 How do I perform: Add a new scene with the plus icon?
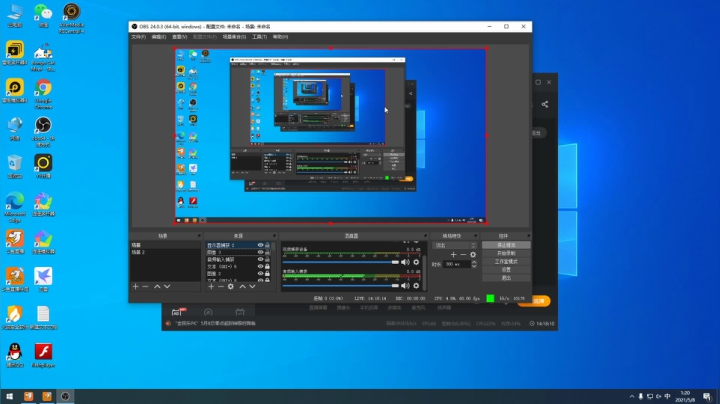(x=135, y=286)
